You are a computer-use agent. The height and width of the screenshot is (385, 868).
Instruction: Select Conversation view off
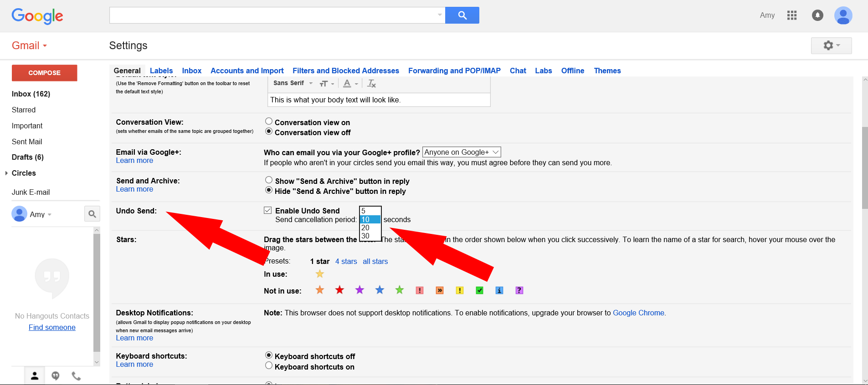269,132
